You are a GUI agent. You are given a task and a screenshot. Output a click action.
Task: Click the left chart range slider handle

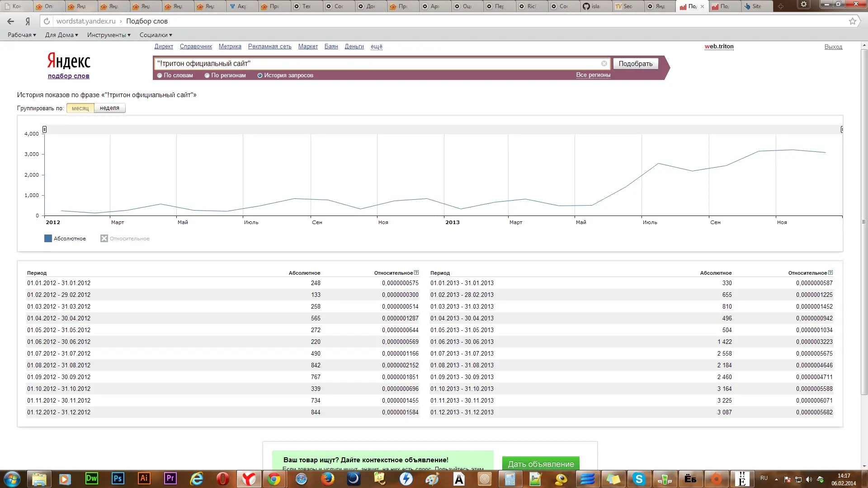[x=44, y=130]
